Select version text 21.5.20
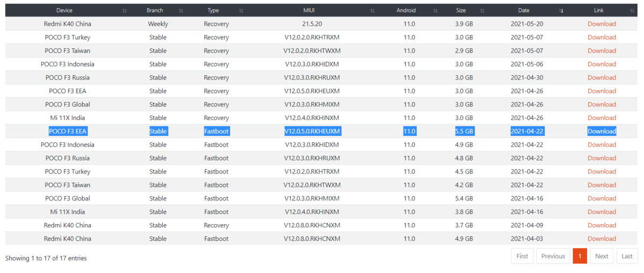 click(x=312, y=24)
